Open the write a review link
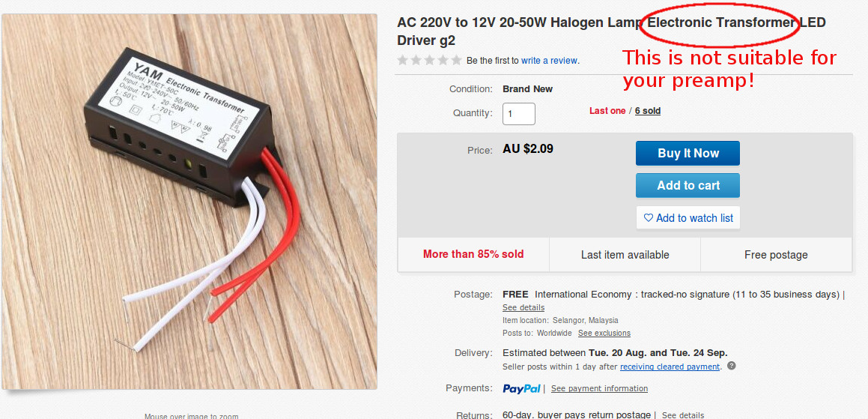Image resolution: width=868 pixels, height=419 pixels. coord(549,61)
